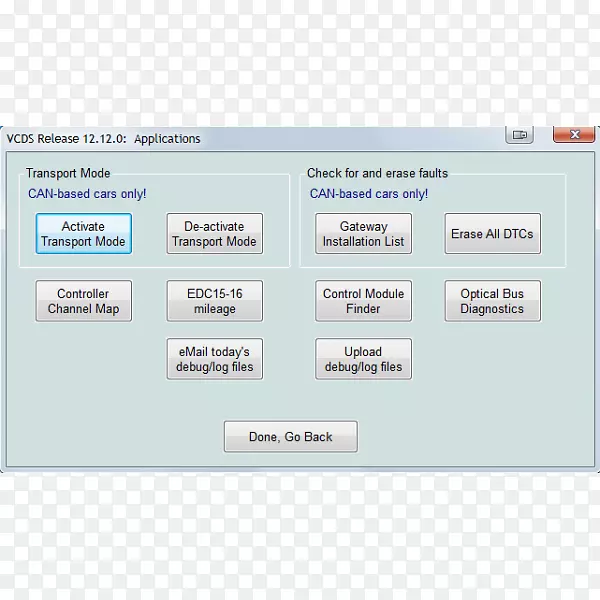Launch the Control Module Finder
600x600 pixels.
[363, 301]
